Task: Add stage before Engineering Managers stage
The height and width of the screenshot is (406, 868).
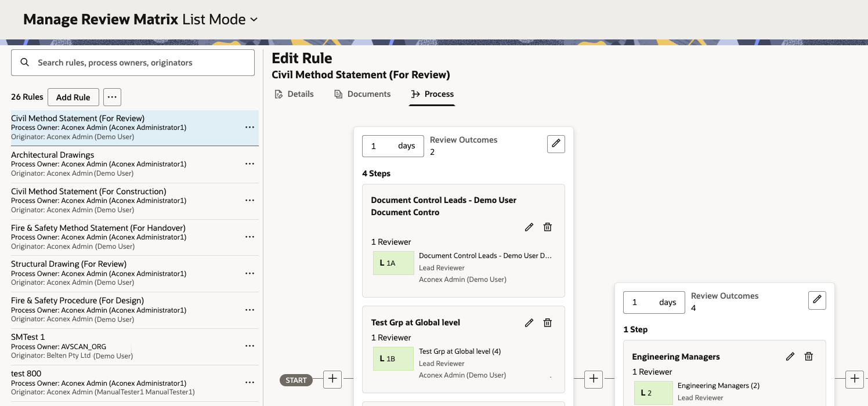Action: click(593, 379)
